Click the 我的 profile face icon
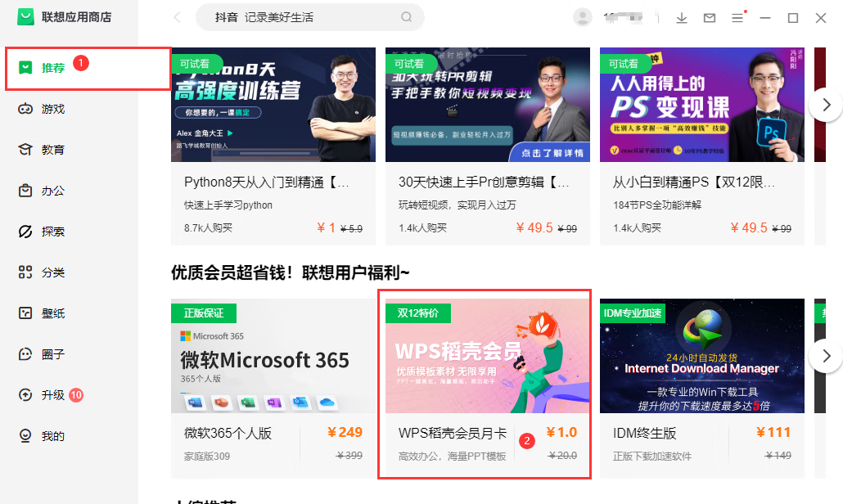Screen dimensions: 843x504 click(x=25, y=436)
